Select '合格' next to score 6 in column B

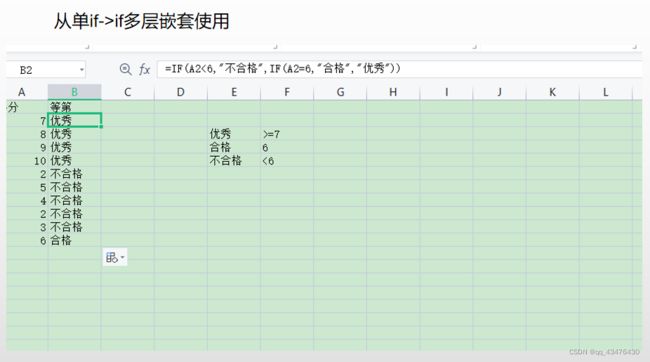[x=75, y=240]
